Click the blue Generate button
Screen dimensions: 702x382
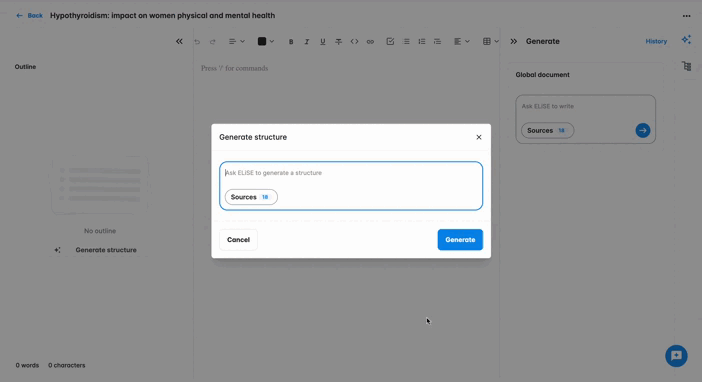coord(460,240)
